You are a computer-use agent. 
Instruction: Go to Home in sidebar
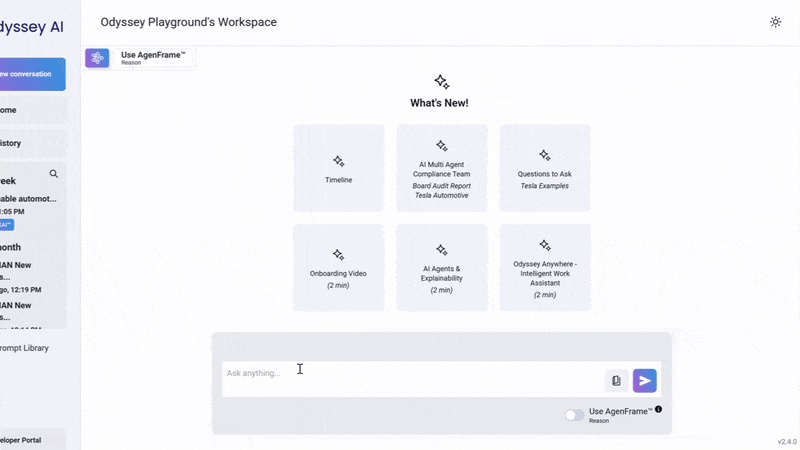click(x=33, y=110)
